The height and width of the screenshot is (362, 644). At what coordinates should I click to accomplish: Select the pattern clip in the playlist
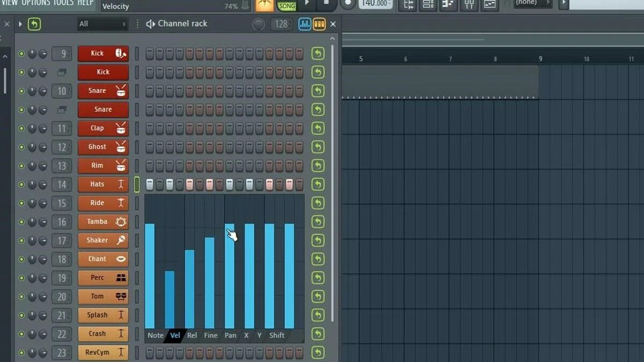pyautogui.click(x=440, y=83)
